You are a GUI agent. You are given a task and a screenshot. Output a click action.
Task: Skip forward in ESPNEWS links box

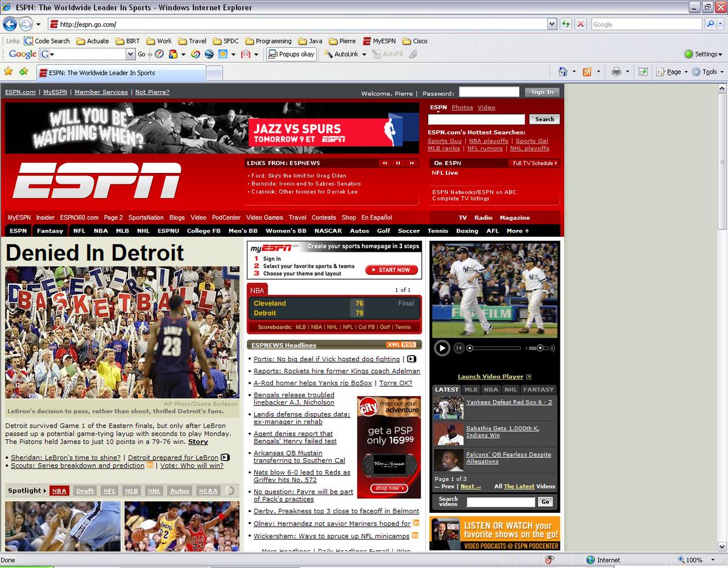(412, 163)
